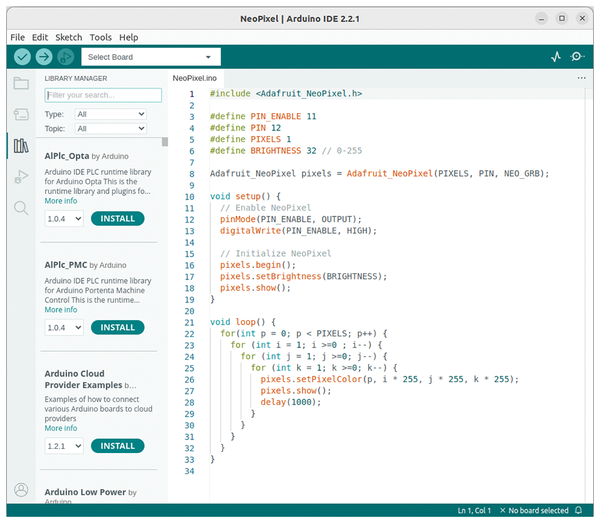The width and height of the screenshot is (600, 523).
Task: Select the Library Manager books icon
Action: pyautogui.click(x=21, y=146)
